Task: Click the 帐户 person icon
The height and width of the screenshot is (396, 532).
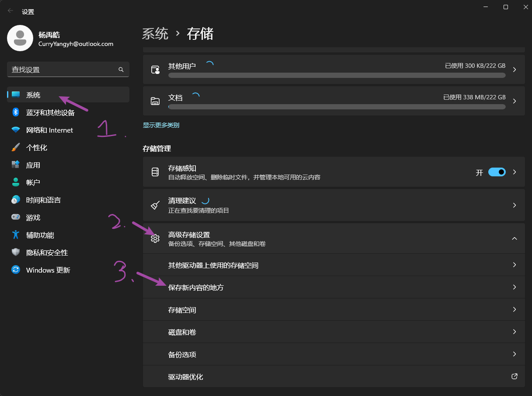Action: (x=16, y=182)
